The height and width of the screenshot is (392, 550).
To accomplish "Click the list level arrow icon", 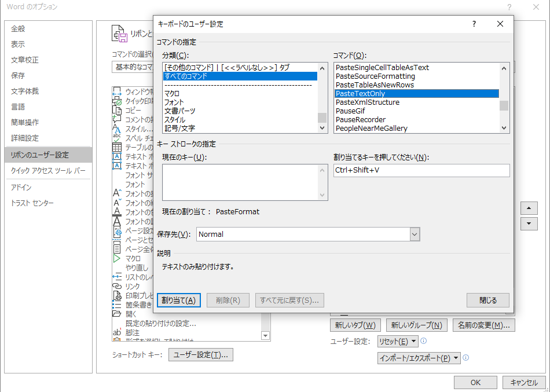I will tap(117, 277).
